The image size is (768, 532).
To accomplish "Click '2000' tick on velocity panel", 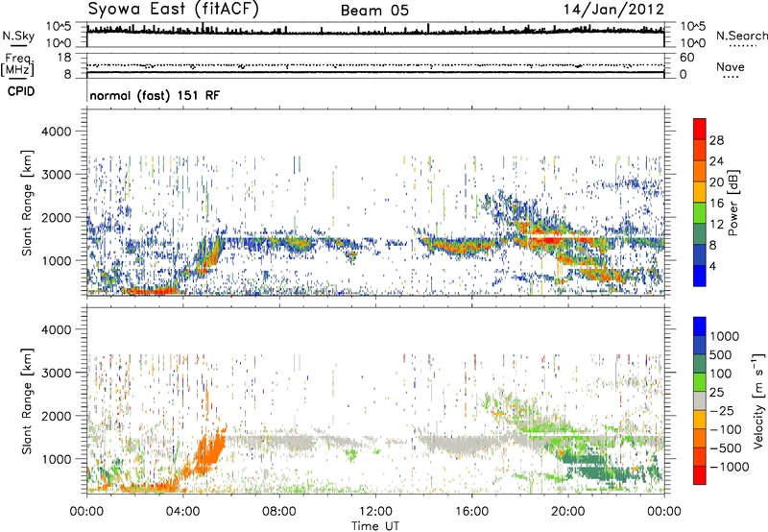I will point(57,416).
